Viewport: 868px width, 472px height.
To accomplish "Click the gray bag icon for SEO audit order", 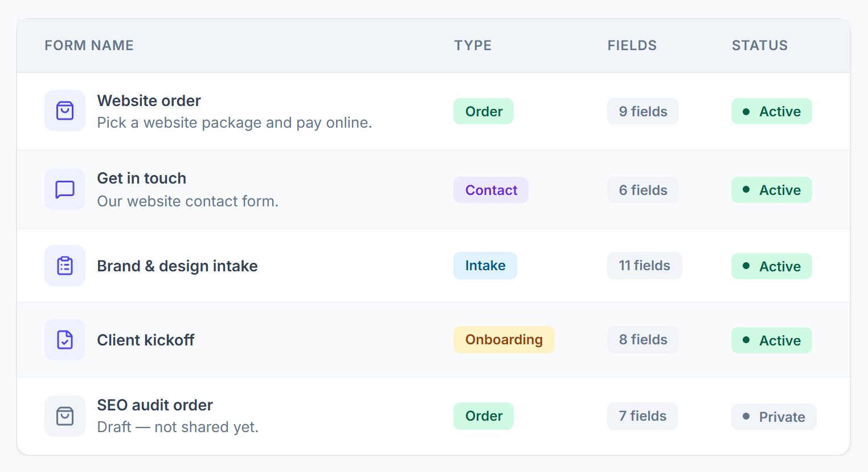I will [65, 416].
